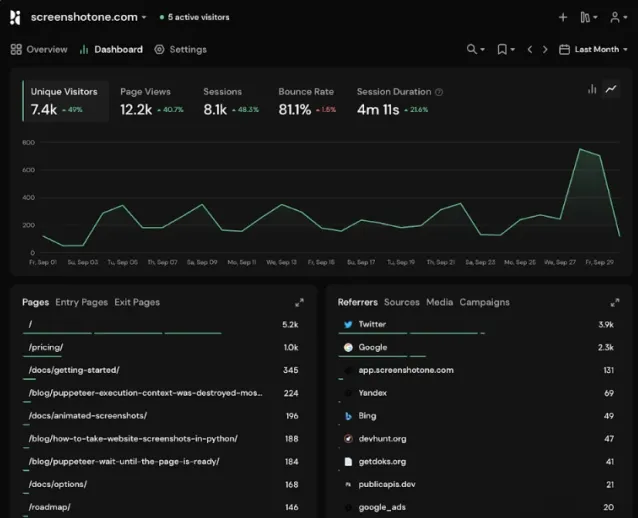Click the Dashboard bar chart icon
This screenshot has height=518, width=638.
click(x=84, y=50)
